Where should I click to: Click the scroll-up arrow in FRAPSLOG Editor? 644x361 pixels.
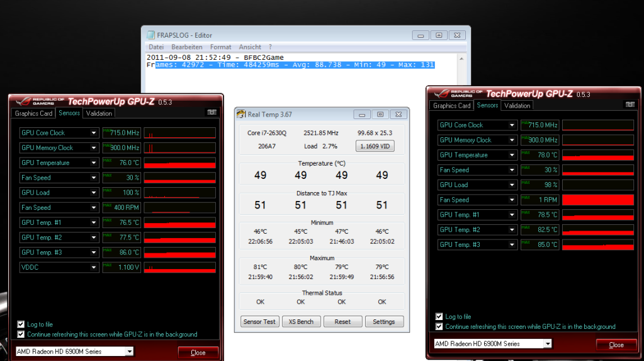pos(461,59)
